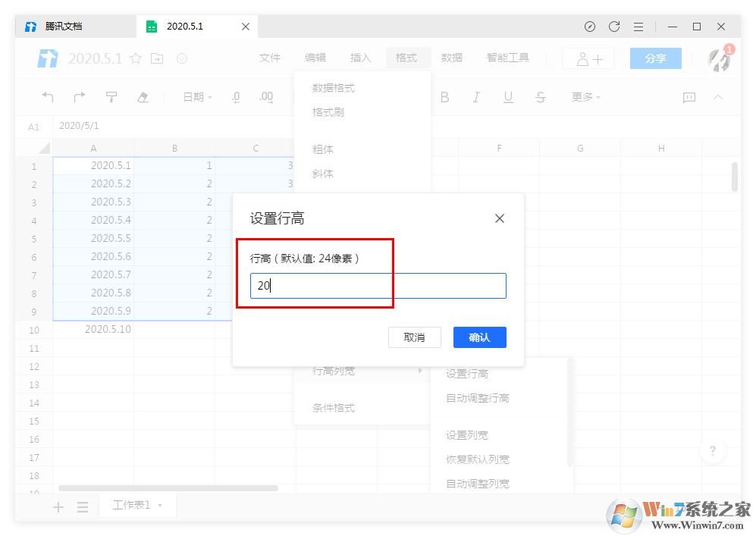Open the comment icon on the toolbar right
This screenshot has width=756, height=536.
689,97
